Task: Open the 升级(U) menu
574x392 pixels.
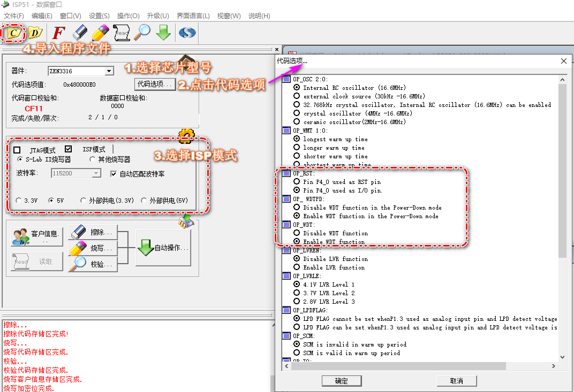Action: coord(158,16)
